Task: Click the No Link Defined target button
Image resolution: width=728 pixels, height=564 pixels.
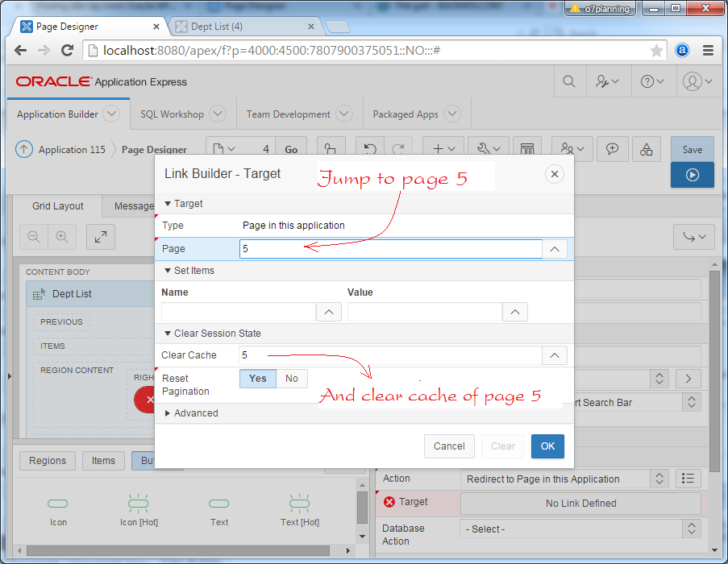Action: click(x=580, y=504)
